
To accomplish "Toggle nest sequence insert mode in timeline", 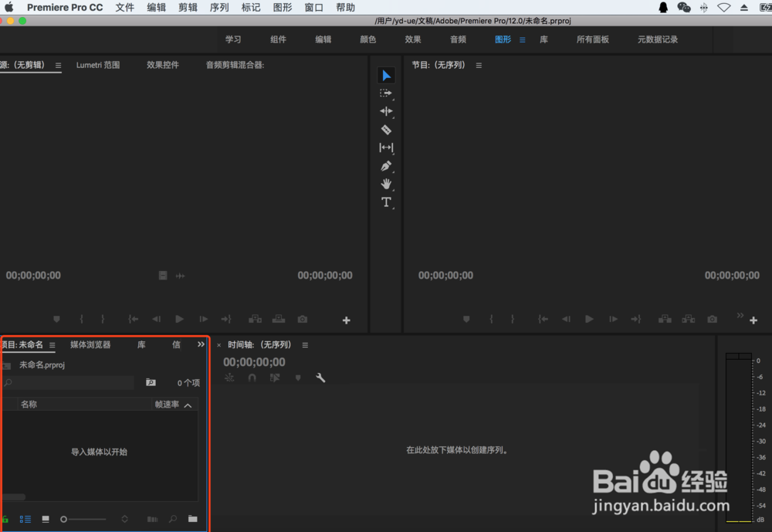I will click(x=229, y=378).
